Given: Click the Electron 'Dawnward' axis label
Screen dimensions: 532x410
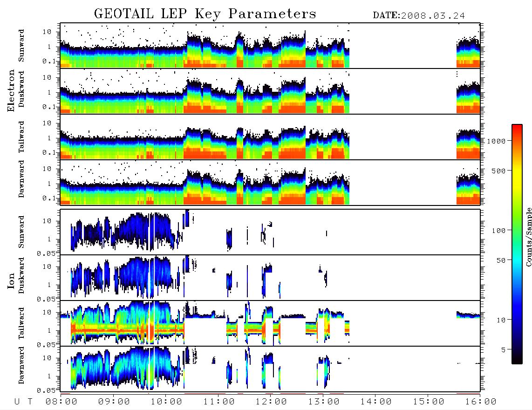Looking at the screenshot, I should pos(21,179).
